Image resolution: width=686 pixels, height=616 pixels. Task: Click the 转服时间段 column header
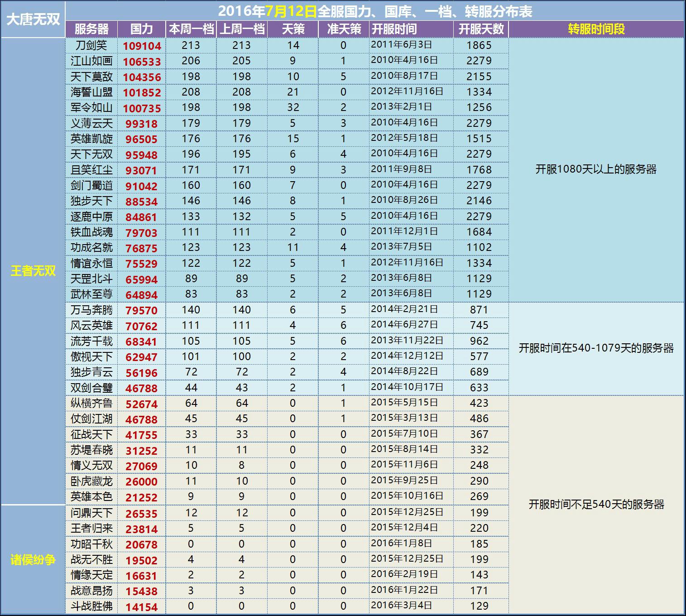click(x=596, y=29)
